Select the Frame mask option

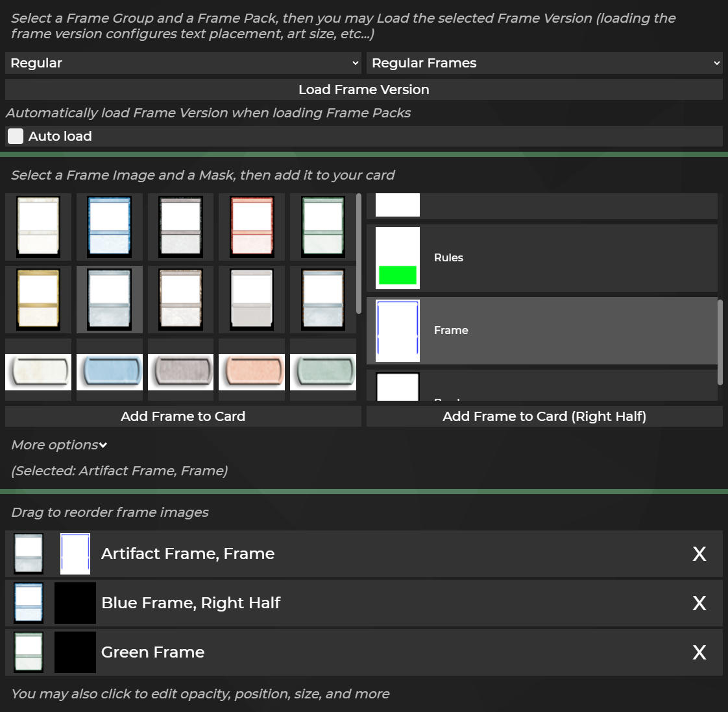[x=542, y=331]
